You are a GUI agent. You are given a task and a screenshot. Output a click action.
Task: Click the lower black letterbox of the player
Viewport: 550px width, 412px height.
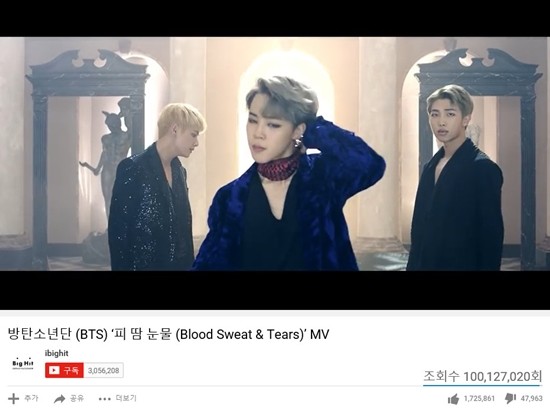275,290
